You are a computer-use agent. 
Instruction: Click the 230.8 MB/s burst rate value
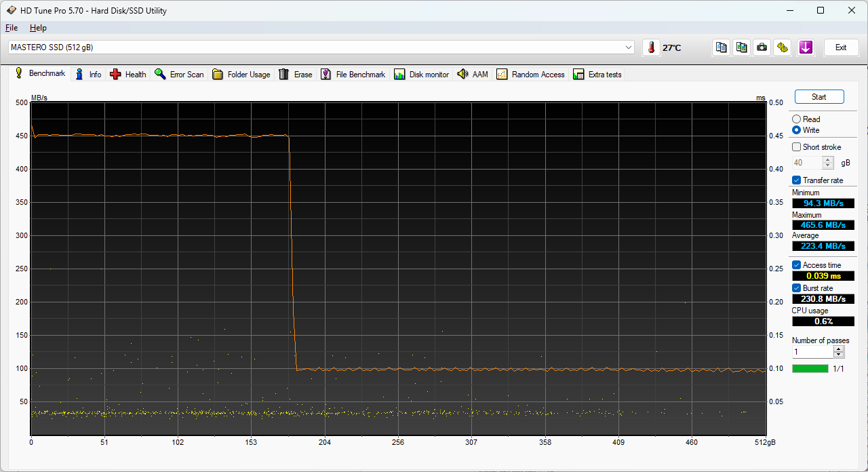coord(823,299)
